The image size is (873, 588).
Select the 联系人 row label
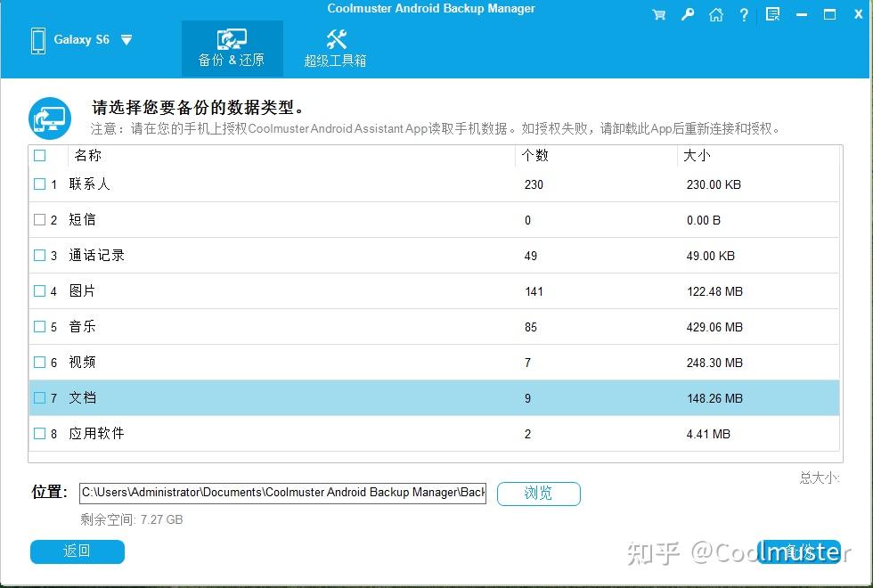coord(90,184)
